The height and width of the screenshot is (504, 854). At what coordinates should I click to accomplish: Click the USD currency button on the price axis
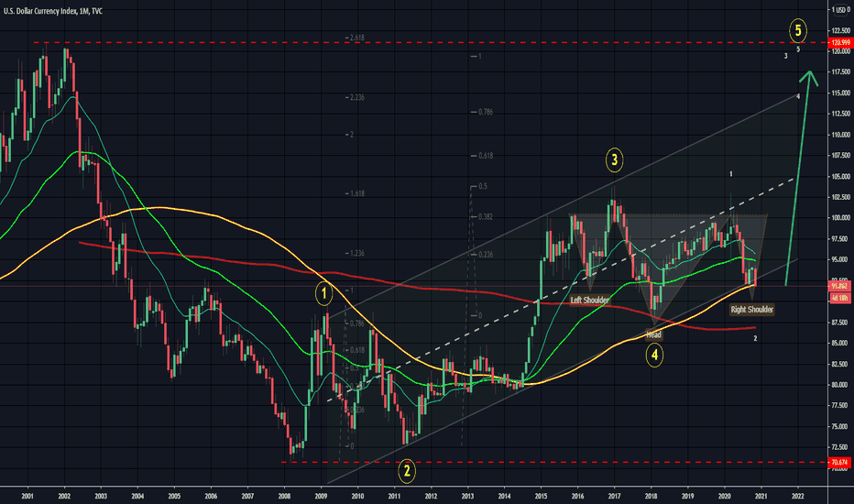840,10
